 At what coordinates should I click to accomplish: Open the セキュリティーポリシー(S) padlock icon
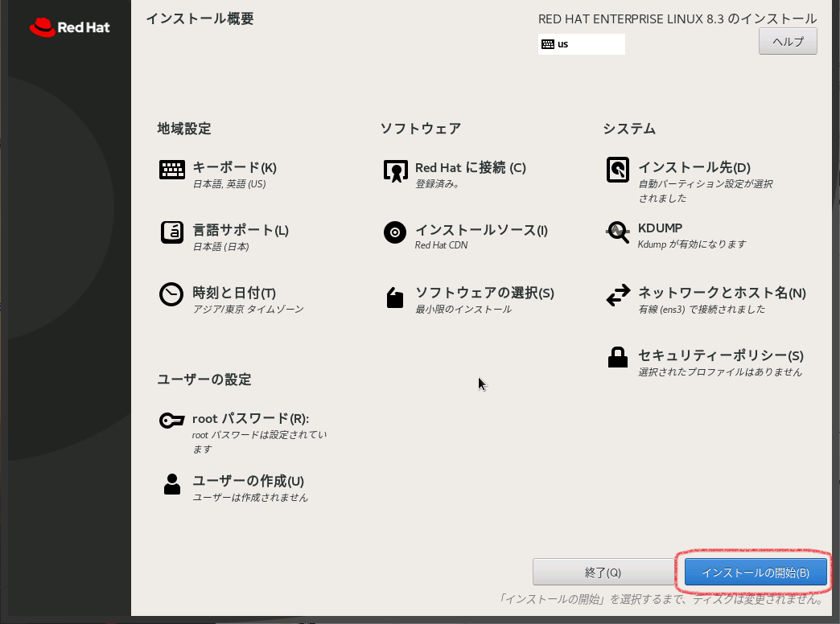pos(618,357)
